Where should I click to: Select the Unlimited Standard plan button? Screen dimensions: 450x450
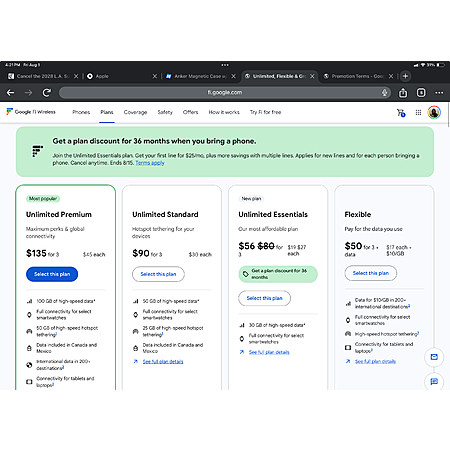158,274
